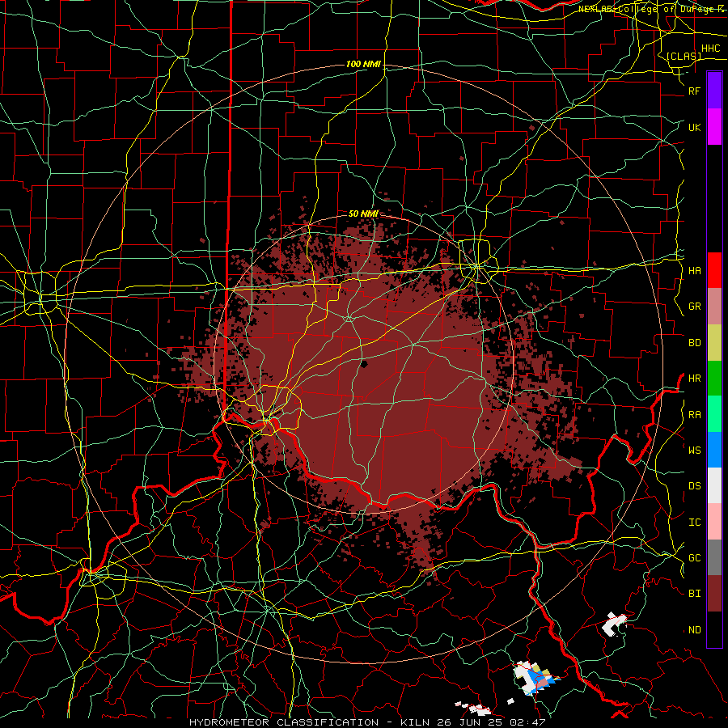Select the HR legend label
Screen dimensions: 728x728
[x=695, y=379]
